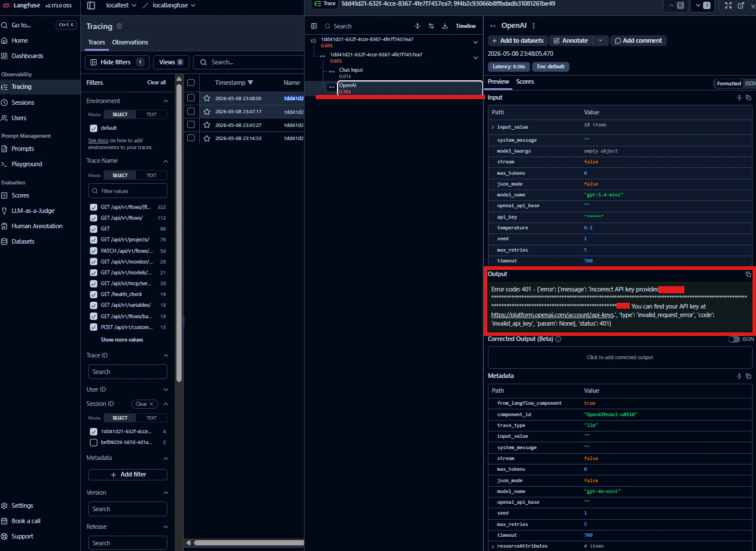Image resolution: width=756 pixels, height=551 pixels.
Task: Collapse the Environment filter section
Action: click(x=166, y=101)
